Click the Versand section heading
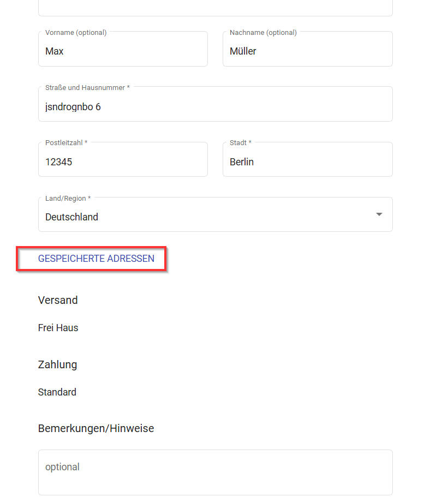The width and height of the screenshot is (448, 497). point(58,300)
